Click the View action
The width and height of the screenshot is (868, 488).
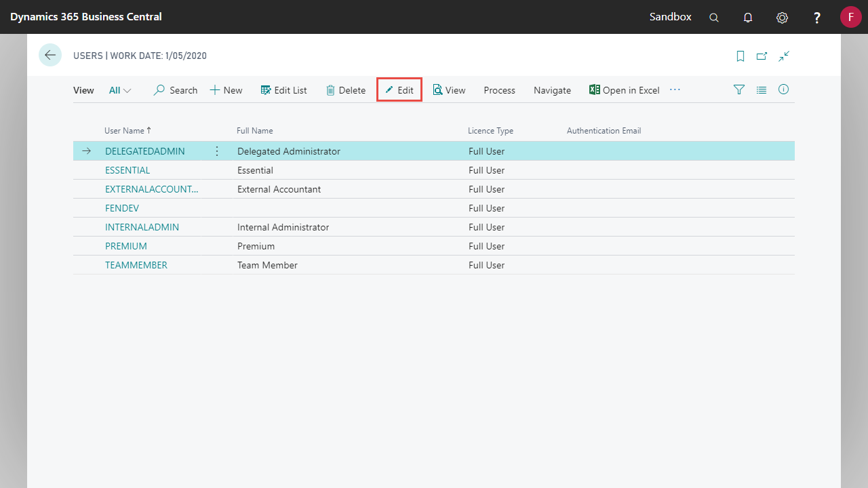click(450, 90)
